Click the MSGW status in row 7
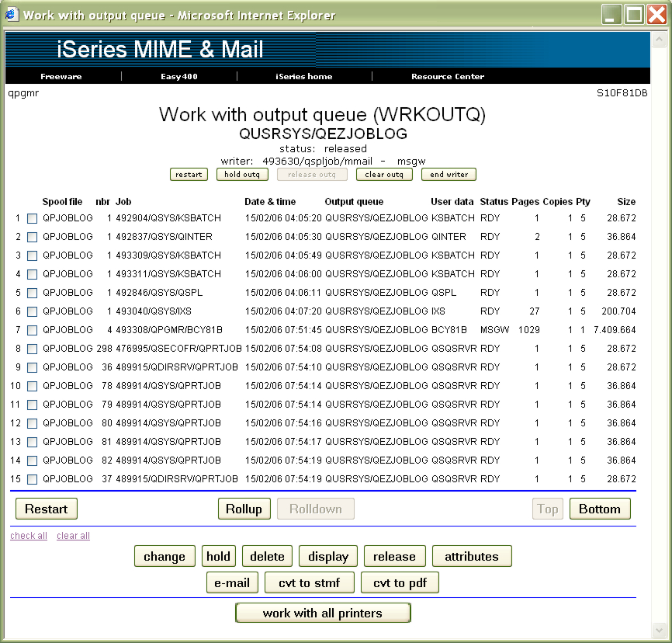 (x=494, y=330)
